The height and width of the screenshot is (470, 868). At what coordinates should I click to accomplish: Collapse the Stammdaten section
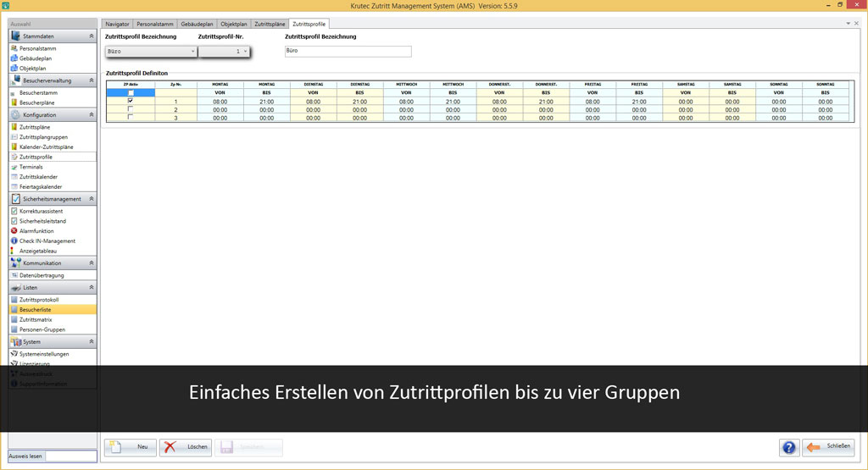92,36
